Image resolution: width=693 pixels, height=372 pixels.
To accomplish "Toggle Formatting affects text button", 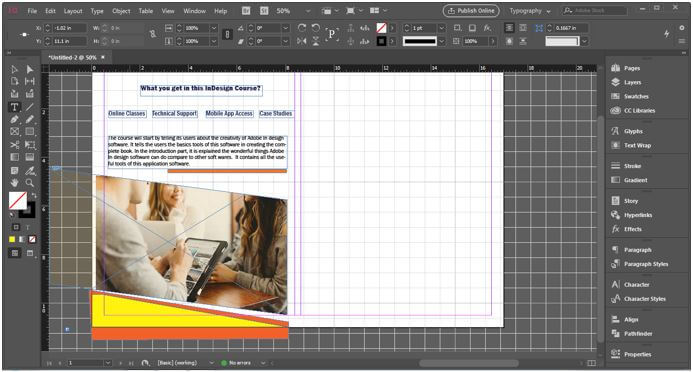I will 28,227.
